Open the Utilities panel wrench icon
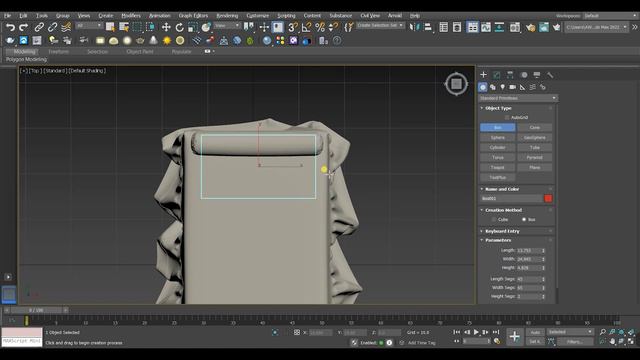The height and width of the screenshot is (360, 640). tap(550, 75)
